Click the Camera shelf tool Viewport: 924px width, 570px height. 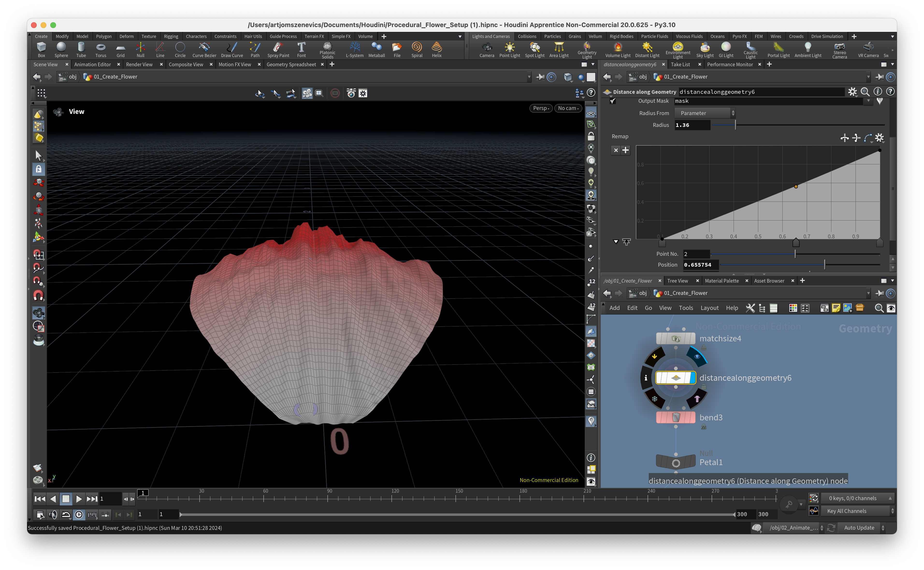[486, 49]
